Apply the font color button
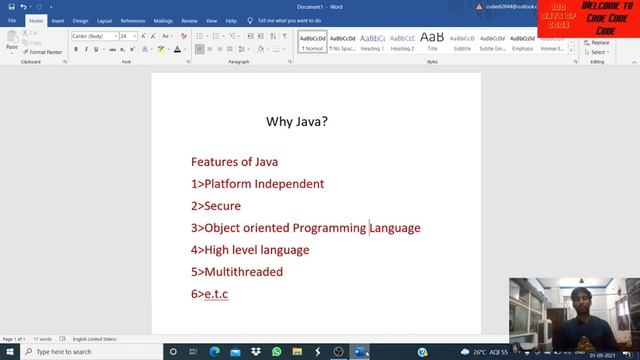The width and height of the screenshot is (640, 360). point(177,49)
